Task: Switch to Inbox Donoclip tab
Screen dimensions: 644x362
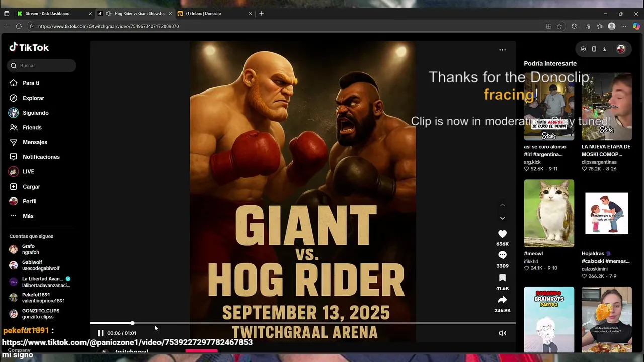Action: 215,14
